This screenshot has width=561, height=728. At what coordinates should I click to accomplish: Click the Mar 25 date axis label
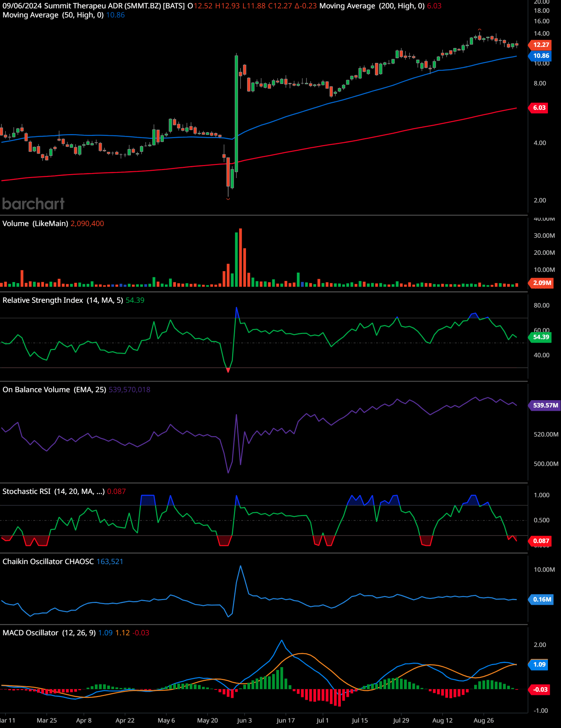(47, 720)
